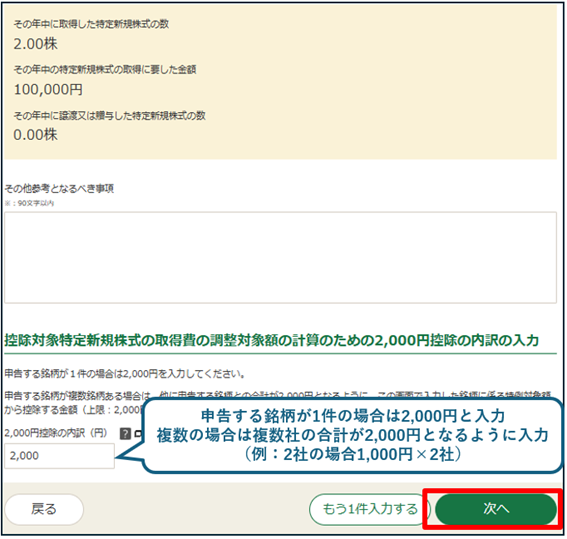The height and width of the screenshot is (539, 567).
Task: Click the ※:90文字以内 note
Action: pyautogui.click(x=29, y=203)
